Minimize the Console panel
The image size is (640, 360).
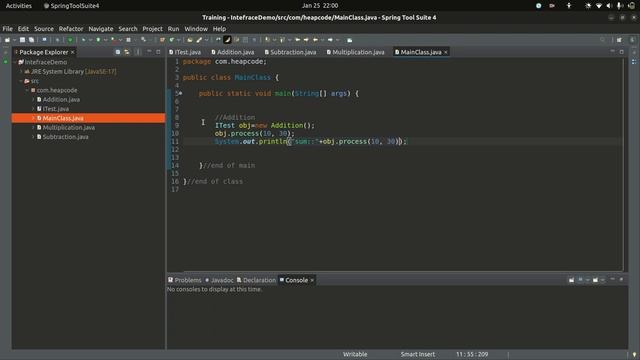pyautogui.click(x=612, y=280)
